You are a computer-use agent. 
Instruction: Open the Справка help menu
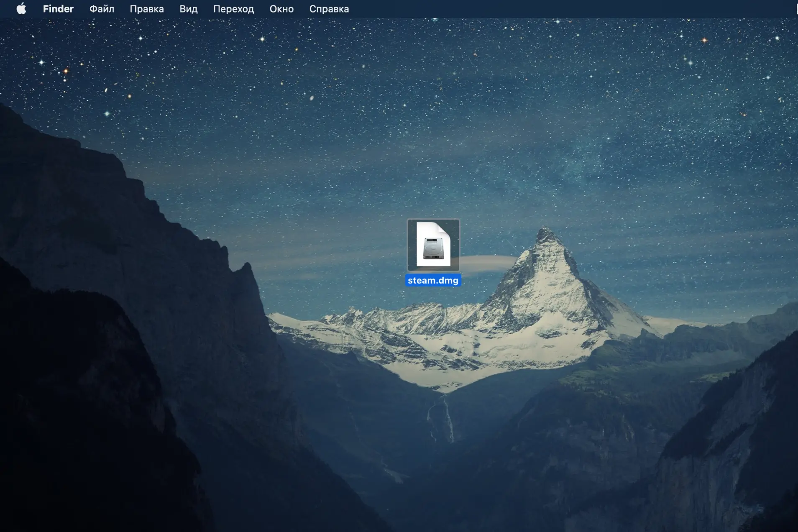(329, 9)
